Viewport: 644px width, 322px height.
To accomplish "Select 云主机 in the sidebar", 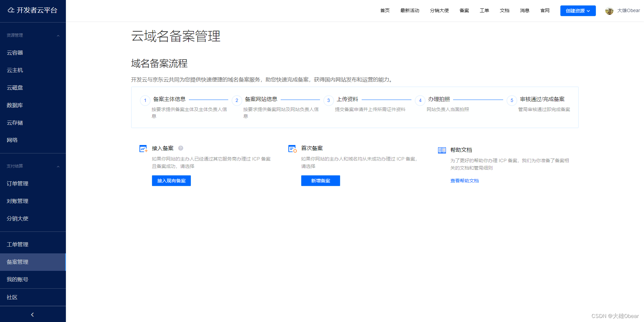I will click(x=15, y=70).
